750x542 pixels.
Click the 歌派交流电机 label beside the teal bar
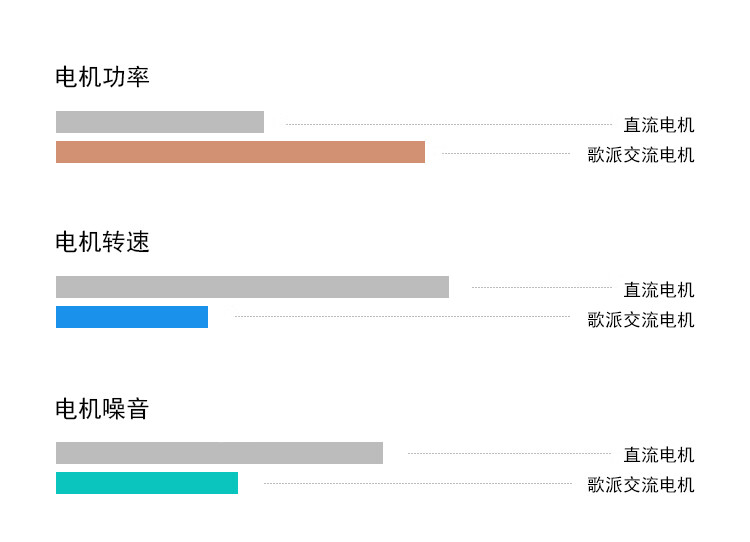(640, 485)
